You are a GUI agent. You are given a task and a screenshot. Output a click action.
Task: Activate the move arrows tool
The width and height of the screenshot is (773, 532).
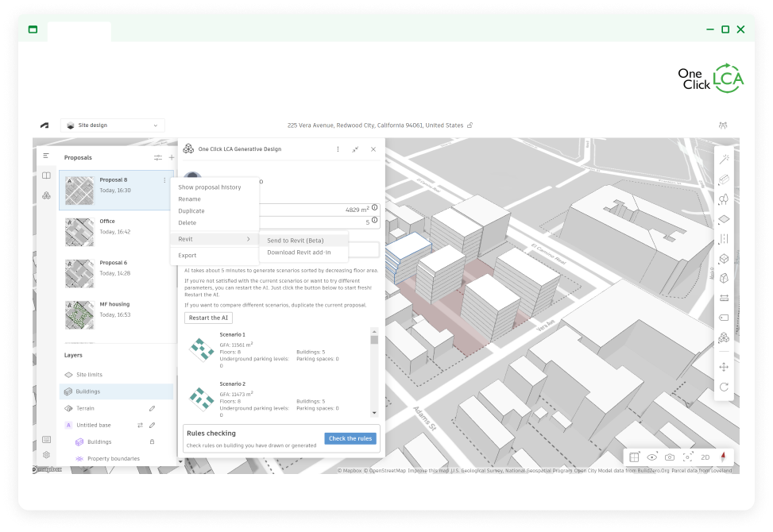coord(724,367)
